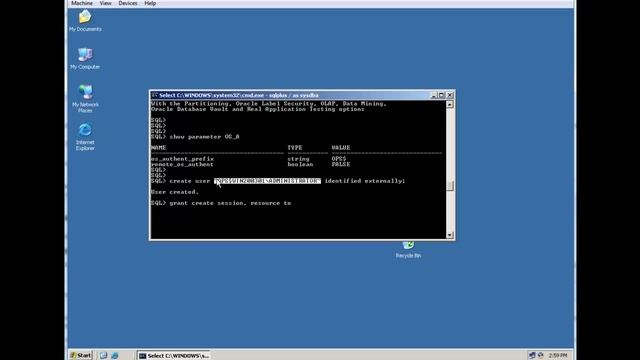640x360 pixels.
Task: Click the highlighted username in create user command
Action: point(267,181)
